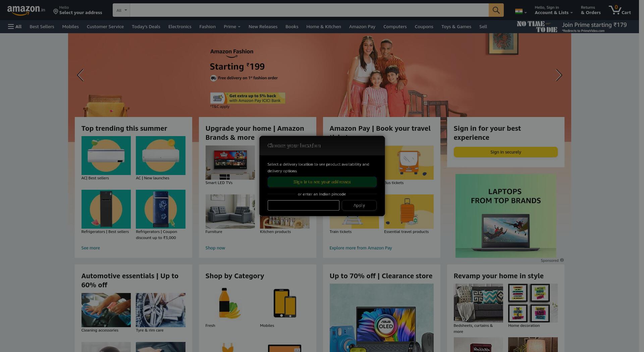
Task: Click Sign in securely button
Action: coord(505,152)
